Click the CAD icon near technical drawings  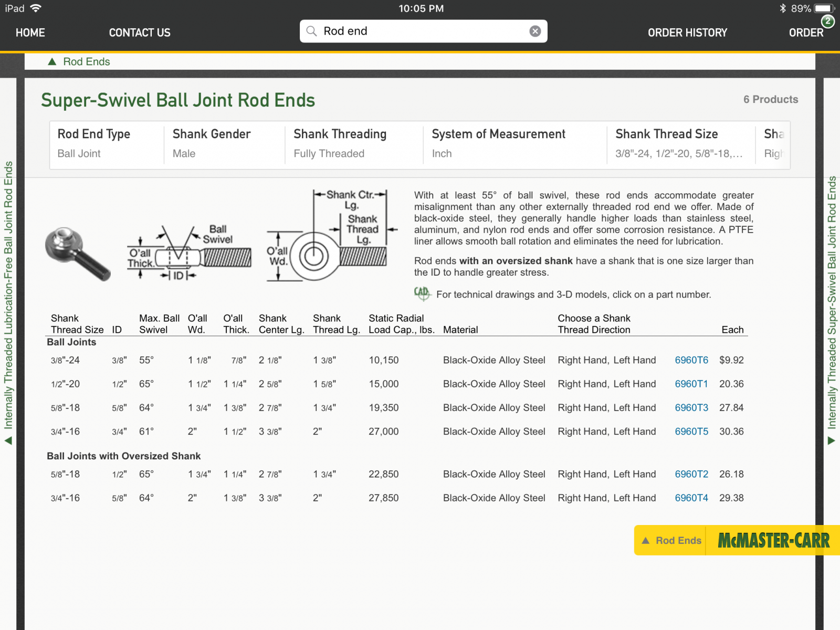pyautogui.click(x=422, y=293)
